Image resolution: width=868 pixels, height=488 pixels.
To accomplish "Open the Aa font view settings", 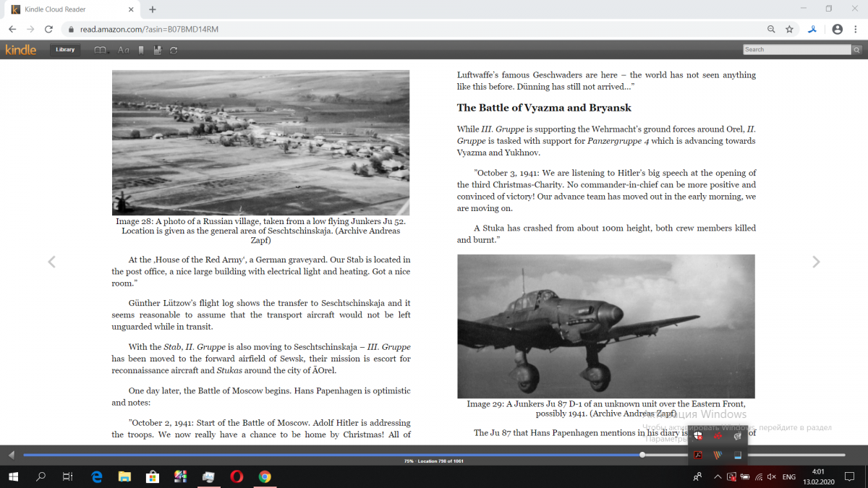I will [x=123, y=50].
